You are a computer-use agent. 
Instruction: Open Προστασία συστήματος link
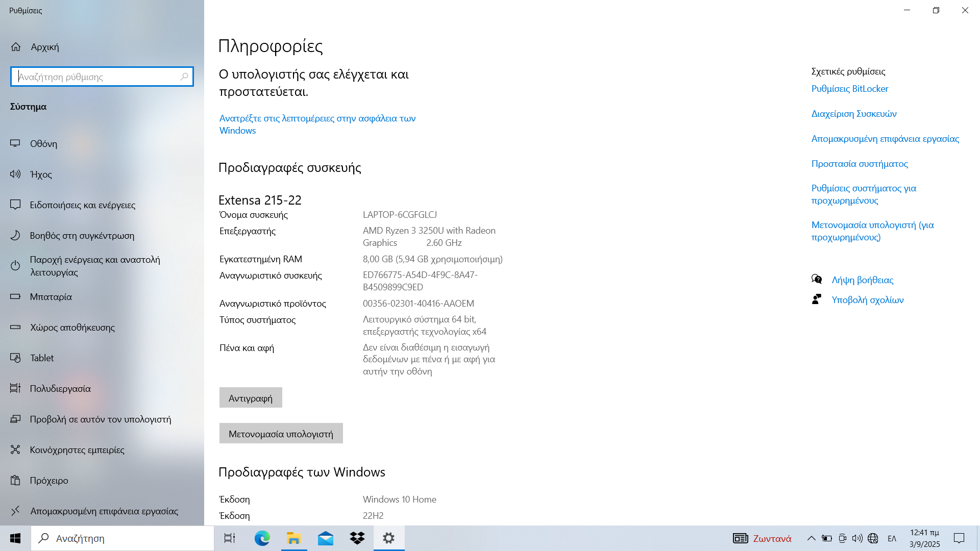pos(860,164)
